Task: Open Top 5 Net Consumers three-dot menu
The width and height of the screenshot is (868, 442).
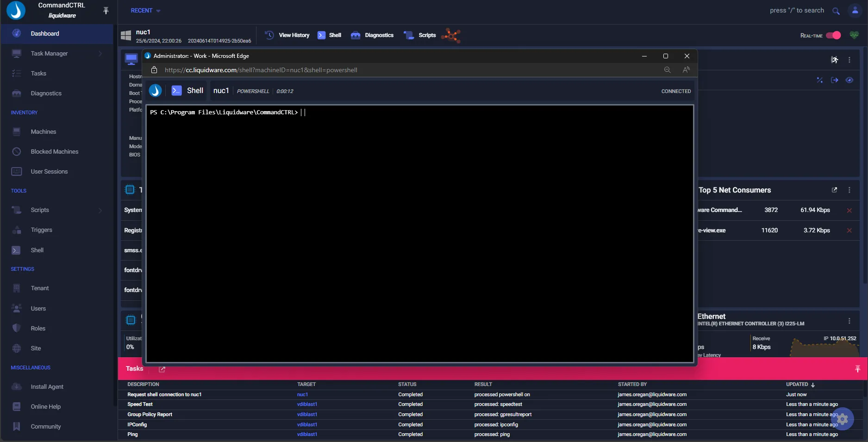Action: pyautogui.click(x=849, y=190)
